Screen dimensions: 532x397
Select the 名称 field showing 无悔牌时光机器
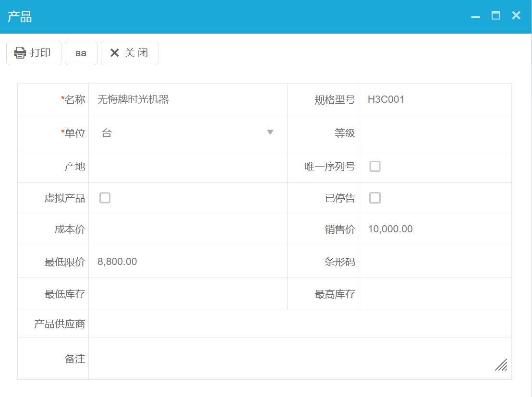pos(187,99)
